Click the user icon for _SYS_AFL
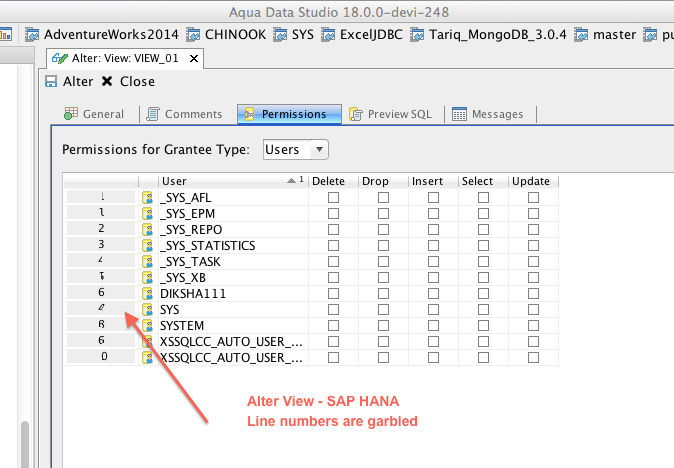 pyautogui.click(x=147, y=198)
